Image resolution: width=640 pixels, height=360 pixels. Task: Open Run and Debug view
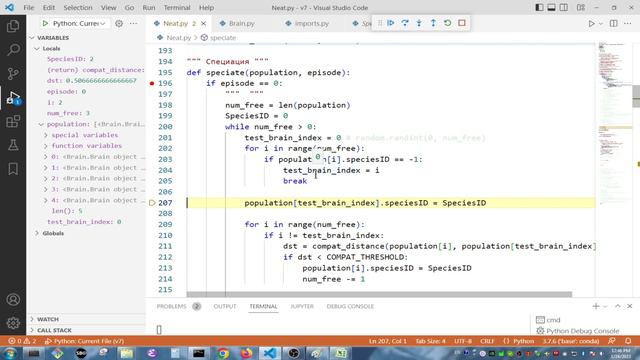click(x=13, y=98)
